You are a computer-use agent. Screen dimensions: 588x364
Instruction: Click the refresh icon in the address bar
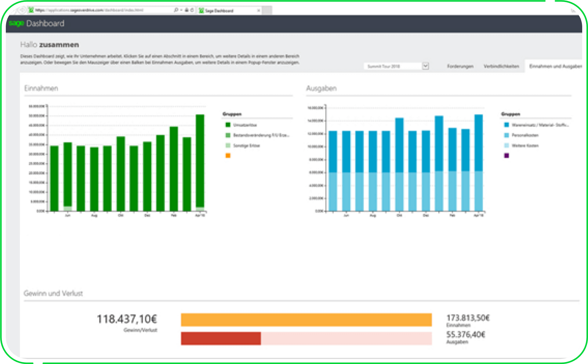[x=192, y=10]
